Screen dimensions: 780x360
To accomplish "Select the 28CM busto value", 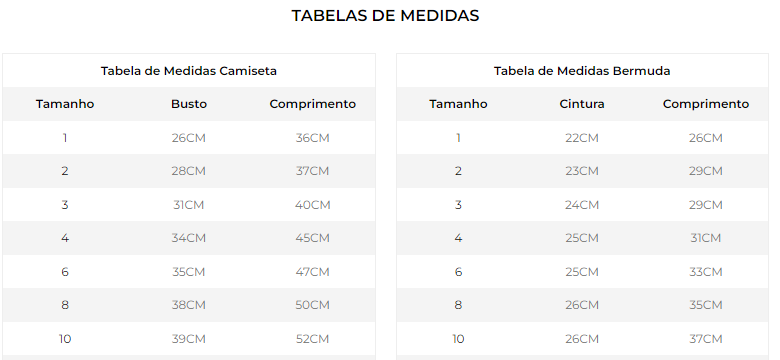I will [x=189, y=171].
